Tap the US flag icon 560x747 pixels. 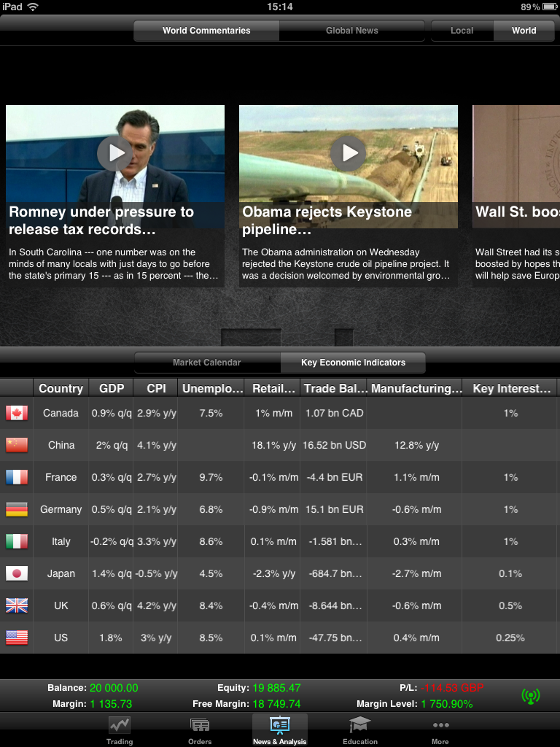[x=17, y=638]
